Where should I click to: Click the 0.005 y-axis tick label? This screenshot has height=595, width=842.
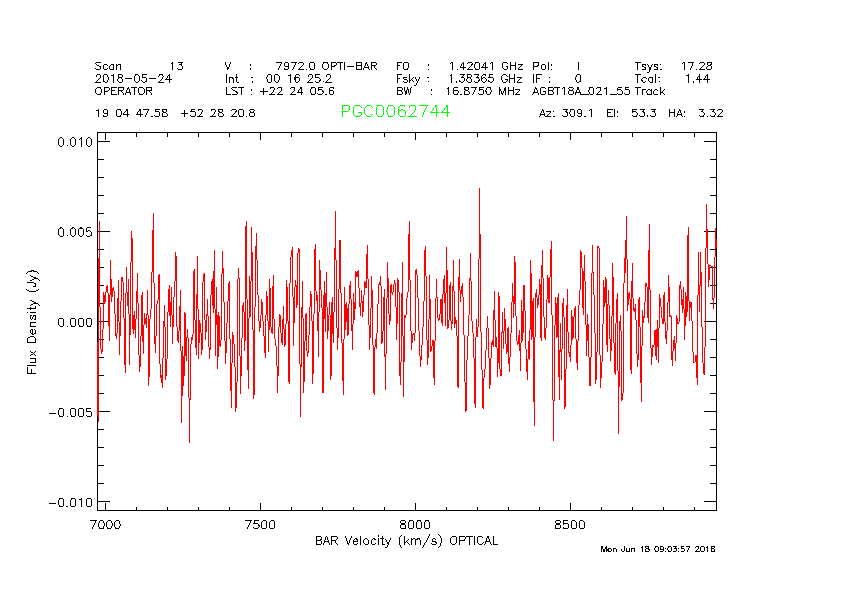tap(75, 232)
